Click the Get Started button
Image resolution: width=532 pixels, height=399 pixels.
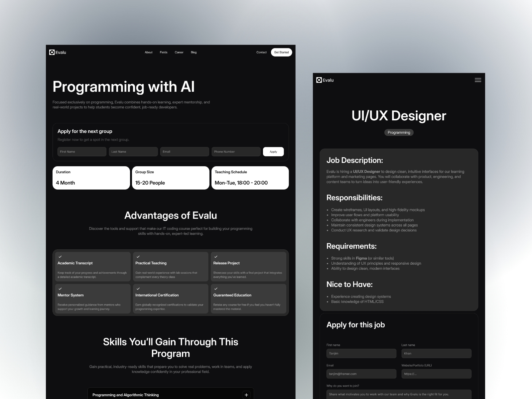point(281,52)
